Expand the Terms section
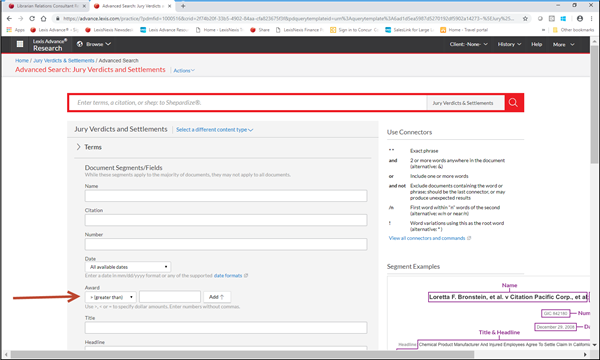The height and width of the screenshot is (360, 600). [x=89, y=147]
